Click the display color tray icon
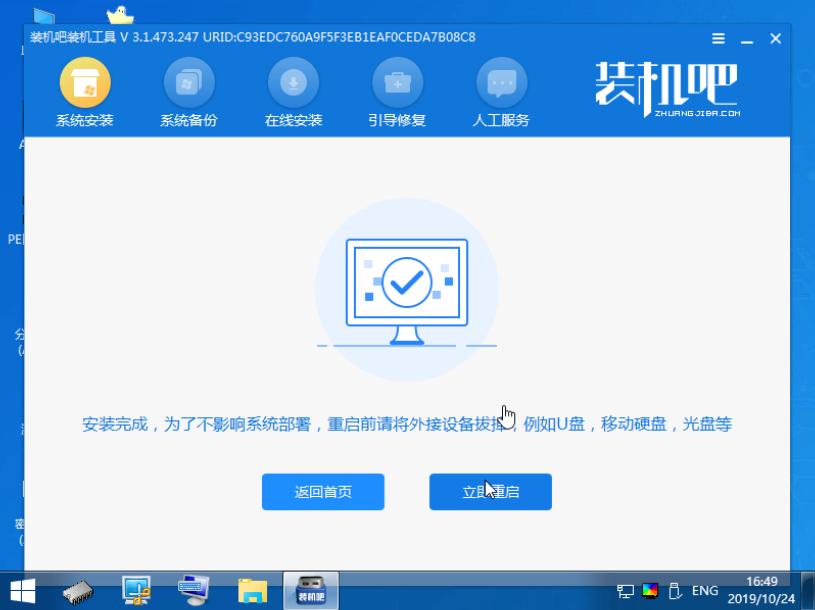 650,590
